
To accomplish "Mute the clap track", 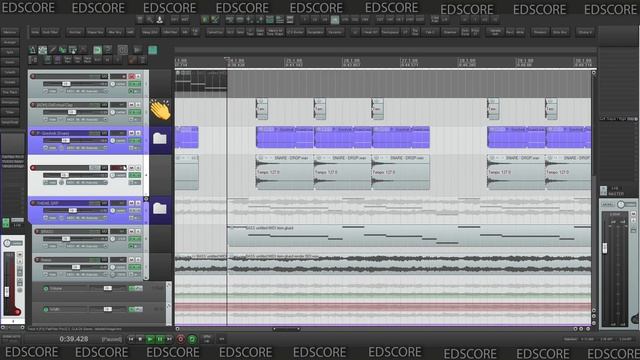I will (x=132, y=105).
